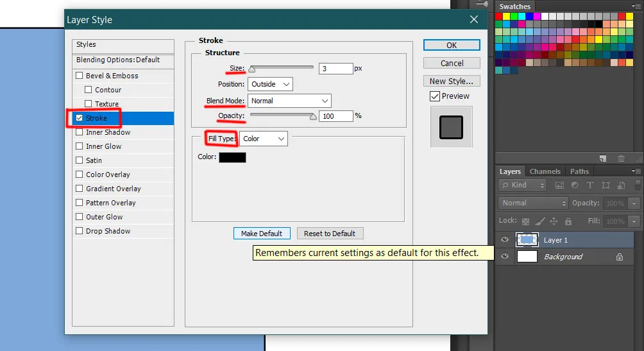Confirm with the OK button
The height and width of the screenshot is (351, 644).
(452, 45)
